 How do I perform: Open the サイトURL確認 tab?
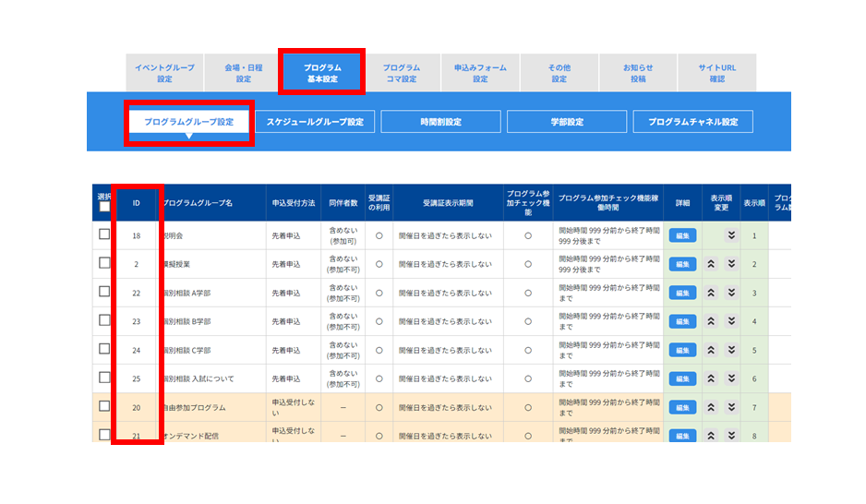(716, 72)
